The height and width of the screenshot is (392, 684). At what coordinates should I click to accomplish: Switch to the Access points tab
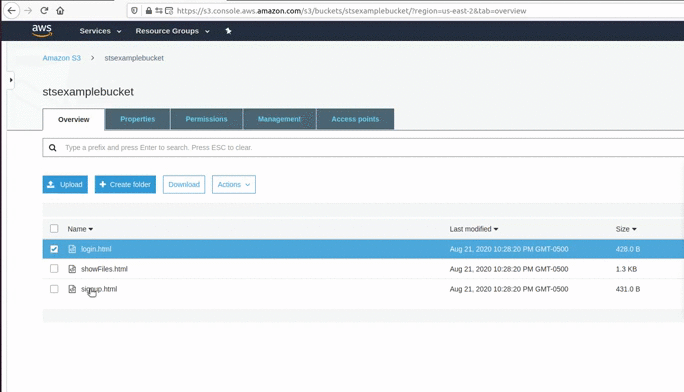(355, 119)
